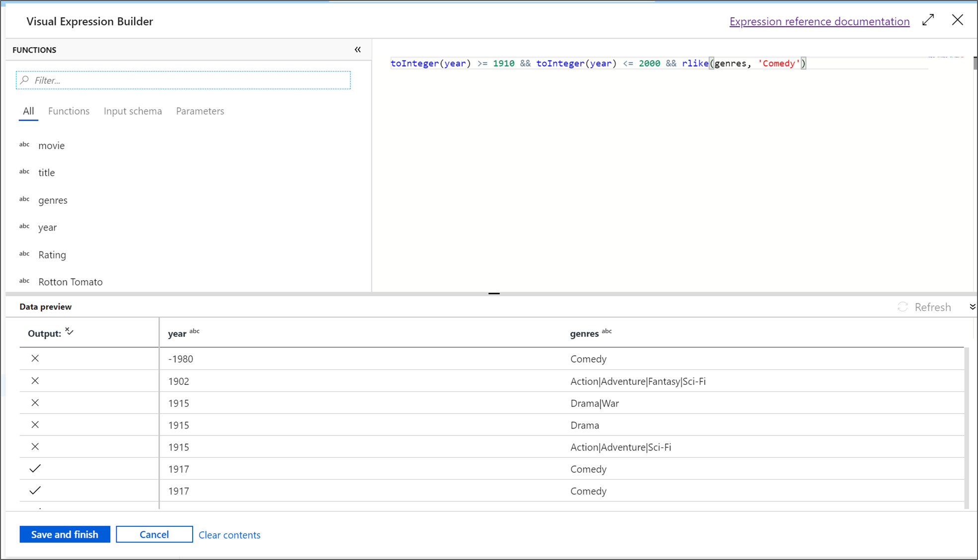Click the Parameters tab
This screenshot has height=560, width=978.
[x=200, y=111]
